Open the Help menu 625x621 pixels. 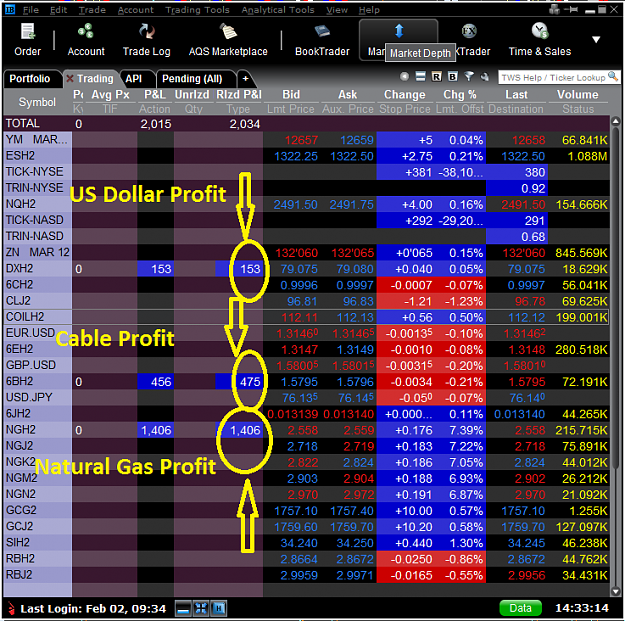click(369, 10)
